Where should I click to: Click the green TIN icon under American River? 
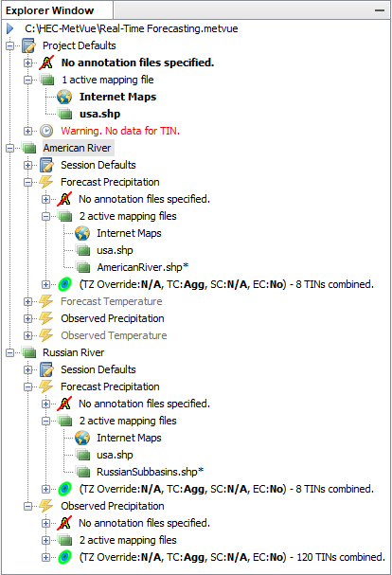(x=65, y=284)
